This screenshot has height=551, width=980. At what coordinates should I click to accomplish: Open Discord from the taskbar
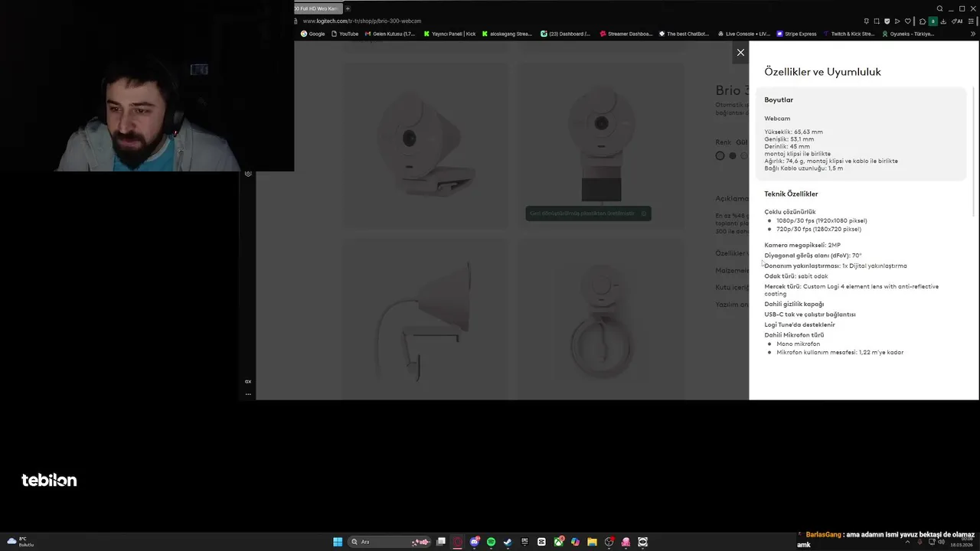coord(475,542)
